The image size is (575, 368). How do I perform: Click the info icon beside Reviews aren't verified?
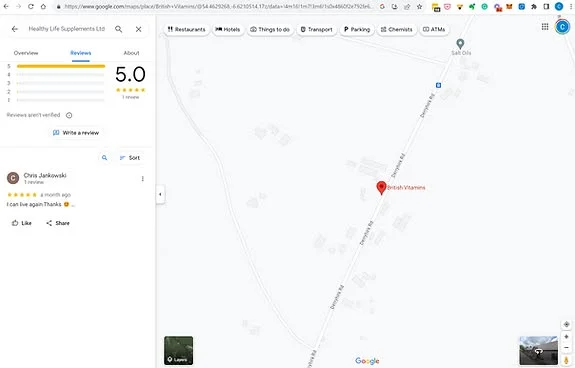tap(69, 115)
